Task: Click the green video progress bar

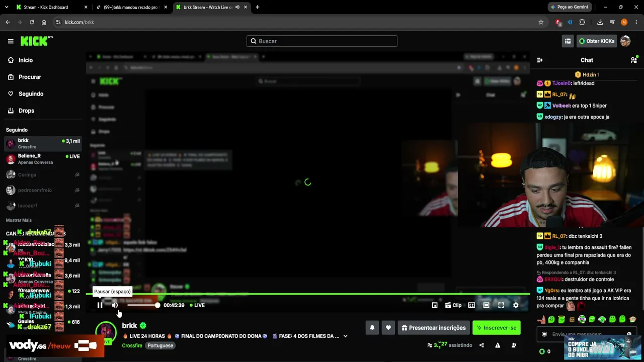Action: coord(308,294)
